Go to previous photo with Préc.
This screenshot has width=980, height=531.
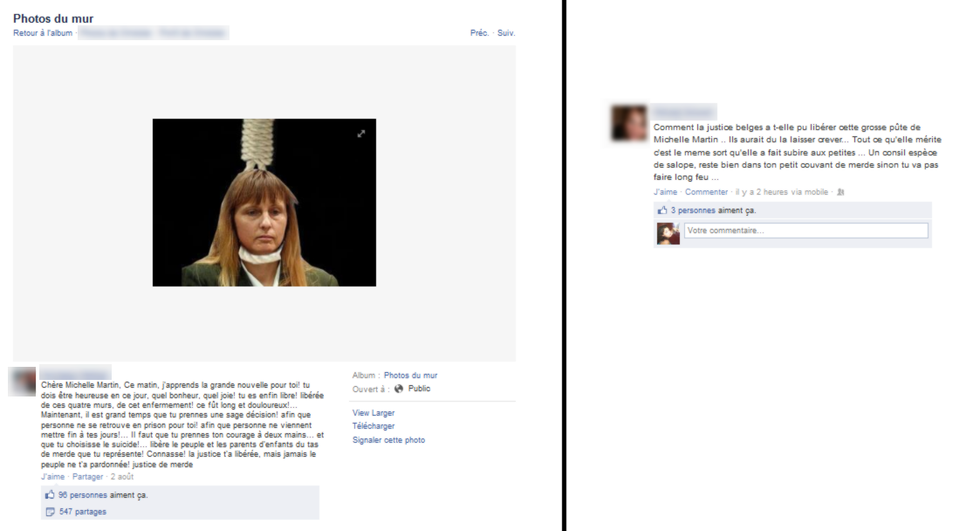pyautogui.click(x=479, y=33)
